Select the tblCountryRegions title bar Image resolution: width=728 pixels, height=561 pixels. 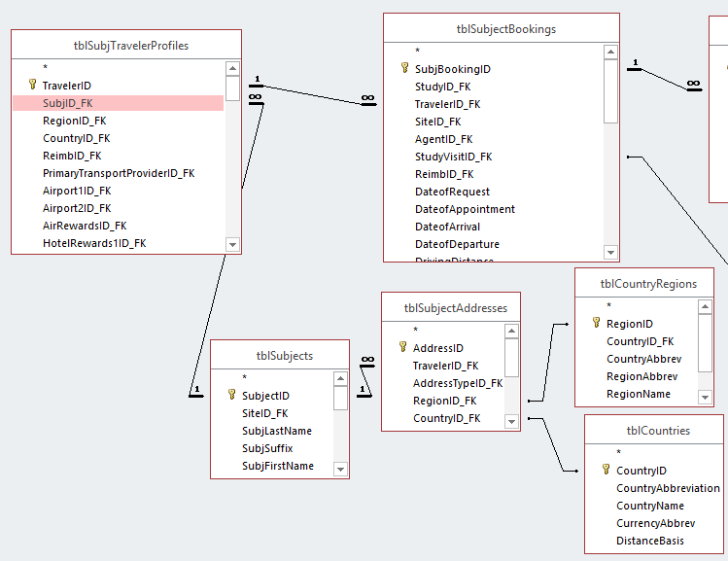(644, 283)
